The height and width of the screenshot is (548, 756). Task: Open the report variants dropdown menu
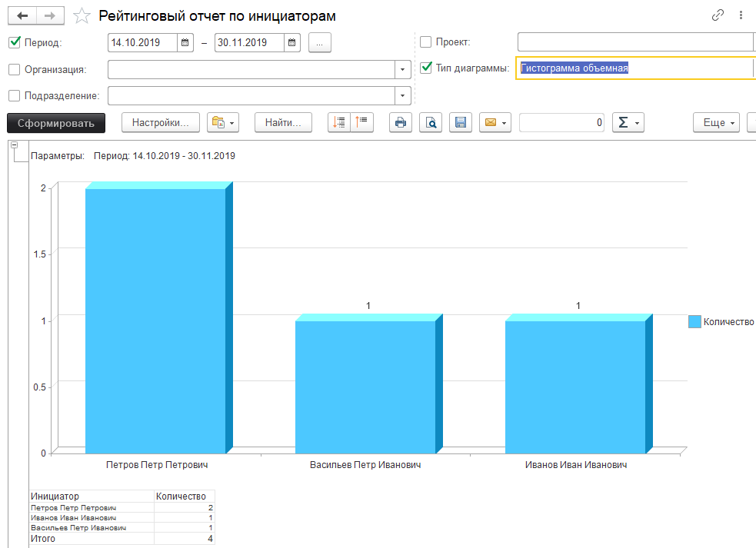[223, 122]
